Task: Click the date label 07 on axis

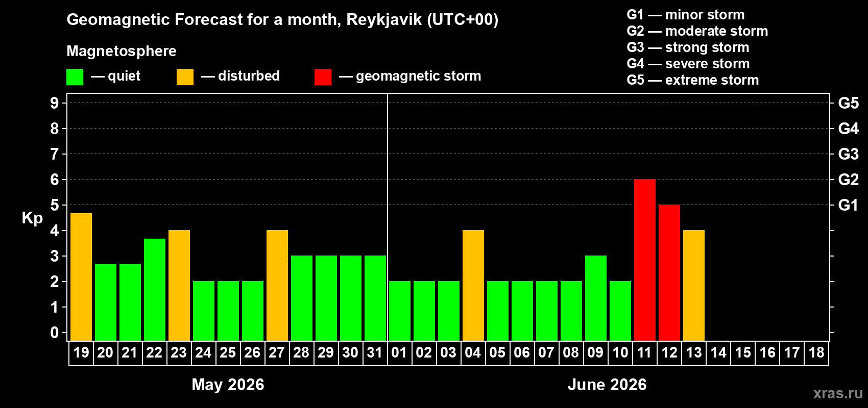Action: click(x=546, y=353)
